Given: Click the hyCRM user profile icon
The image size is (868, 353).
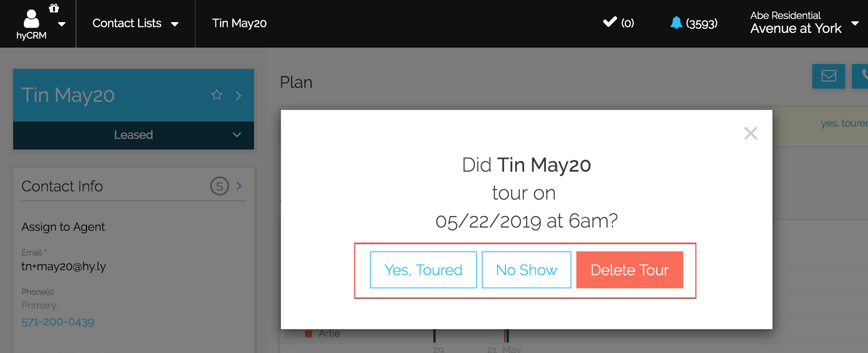Looking at the screenshot, I should click(31, 19).
